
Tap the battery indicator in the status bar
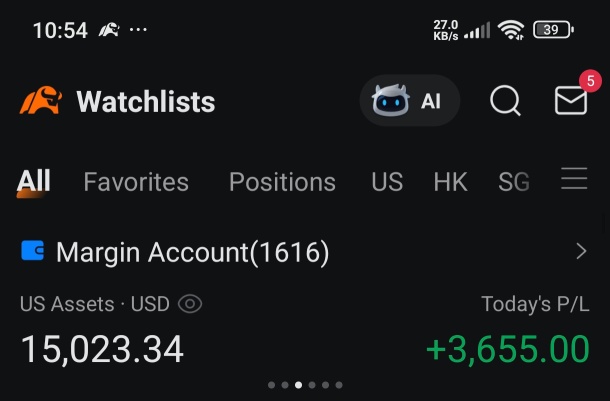coord(554,30)
